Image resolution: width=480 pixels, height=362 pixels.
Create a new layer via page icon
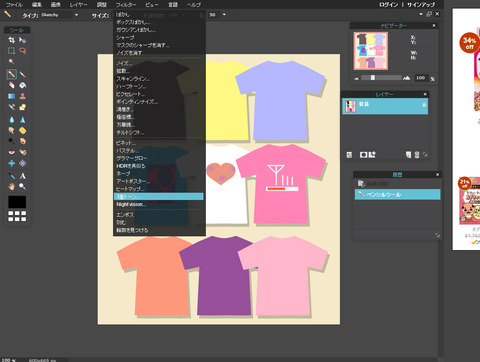pyautogui.click(x=409, y=155)
